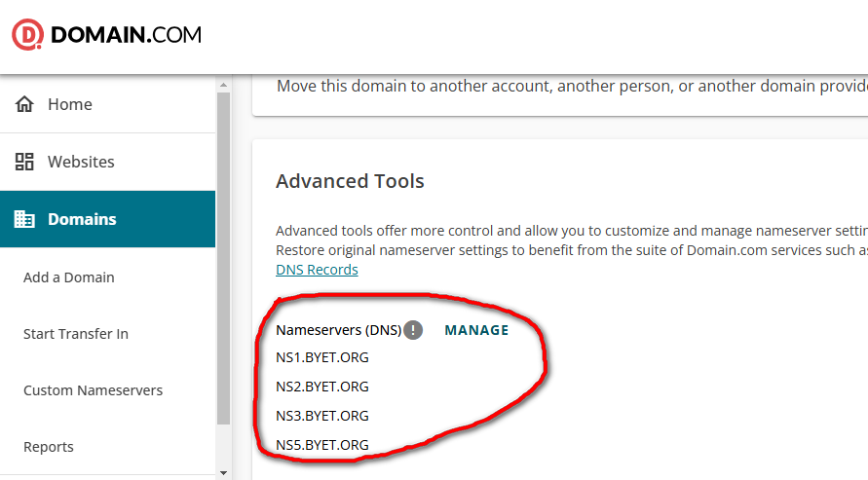Click the Domains building icon
868x480 pixels.
[24, 219]
